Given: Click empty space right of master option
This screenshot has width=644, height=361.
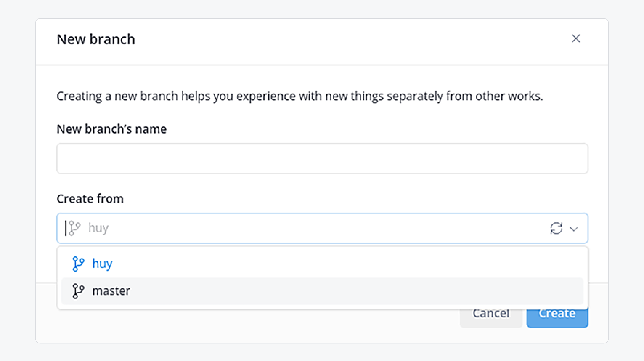Looking at the screenshot, I should (357, 291).
